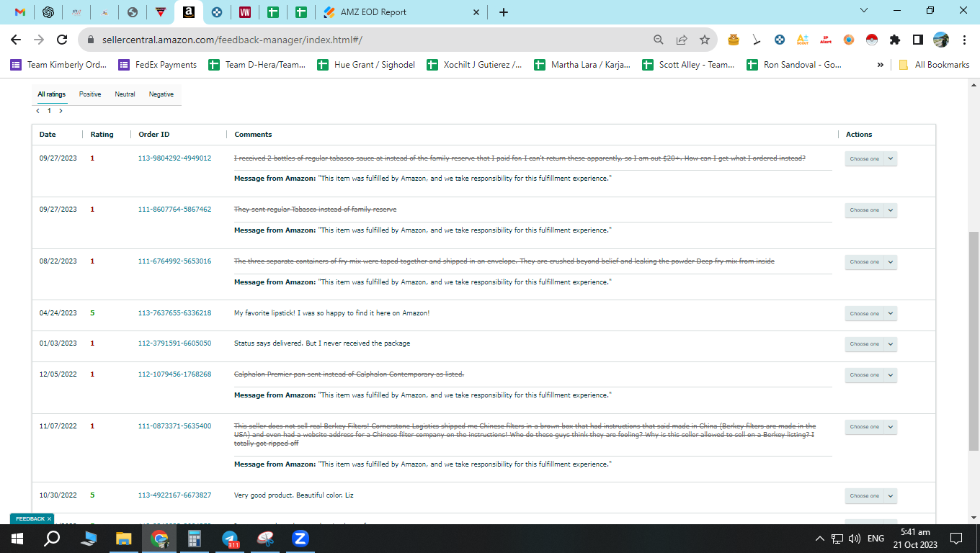Open a new browser tab

pyautogui.click(x=504, y=12)
